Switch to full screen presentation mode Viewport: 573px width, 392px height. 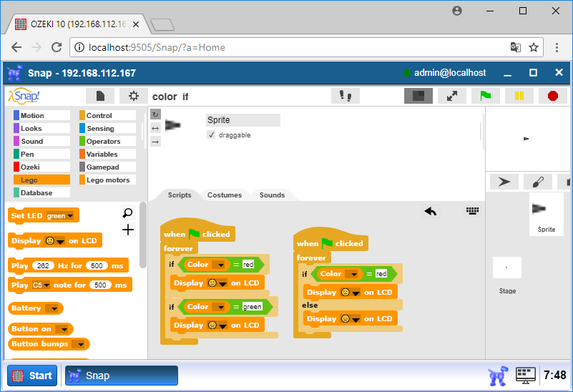pos(452,96)
